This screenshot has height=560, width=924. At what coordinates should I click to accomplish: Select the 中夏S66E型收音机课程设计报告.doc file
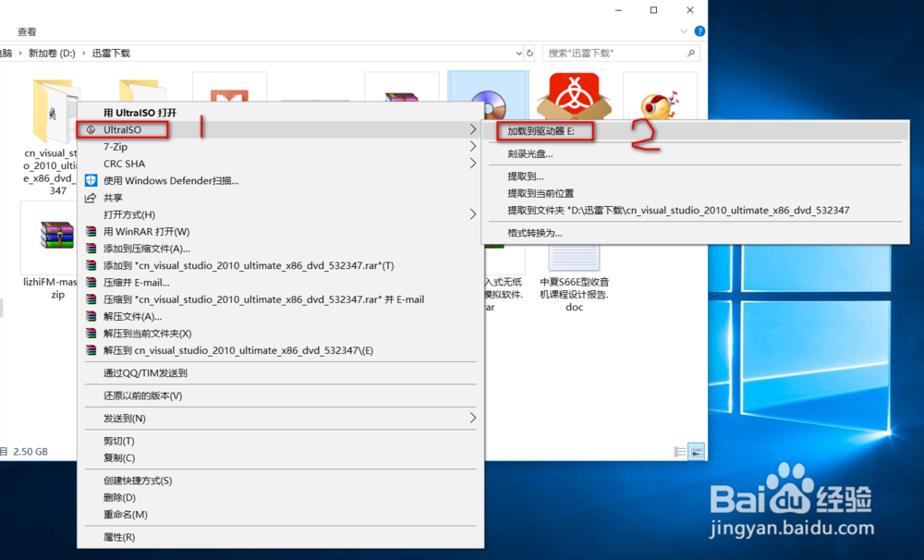click(x=574, y=278)
